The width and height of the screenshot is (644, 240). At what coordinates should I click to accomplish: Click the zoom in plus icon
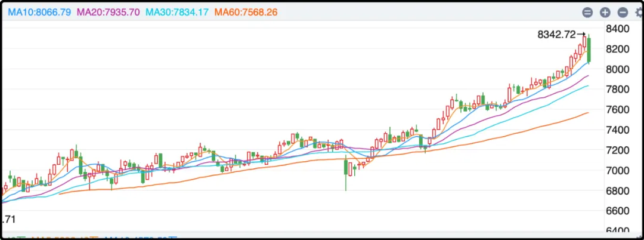605,13
